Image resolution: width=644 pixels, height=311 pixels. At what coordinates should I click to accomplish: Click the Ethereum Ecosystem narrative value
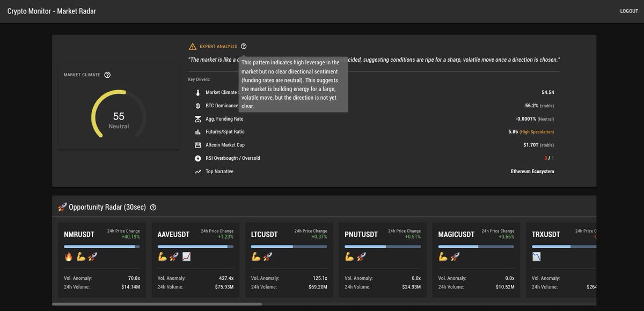pyautogui.click(x=532, y=172)
